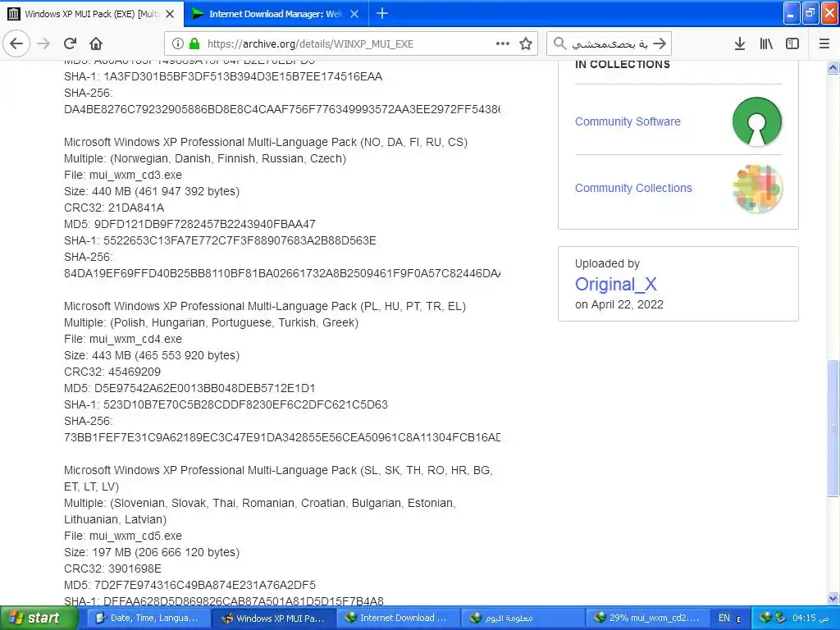Open the Downloads panel

pos(740,44)
